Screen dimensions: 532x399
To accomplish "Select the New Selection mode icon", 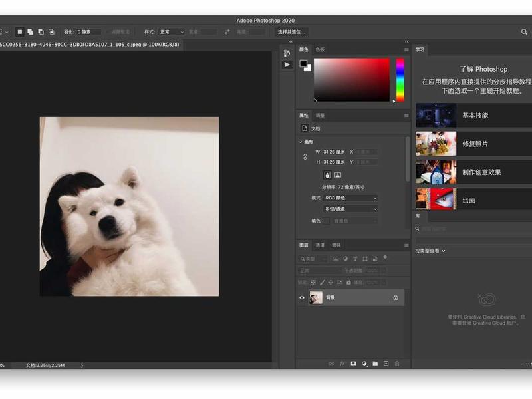I will pyautogui.click(x=20, y=32).
